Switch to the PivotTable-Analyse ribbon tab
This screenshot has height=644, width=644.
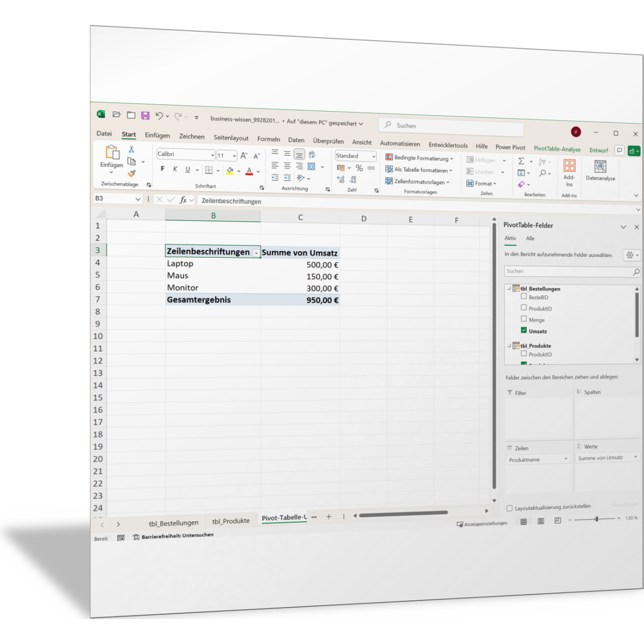click(557, 149)
